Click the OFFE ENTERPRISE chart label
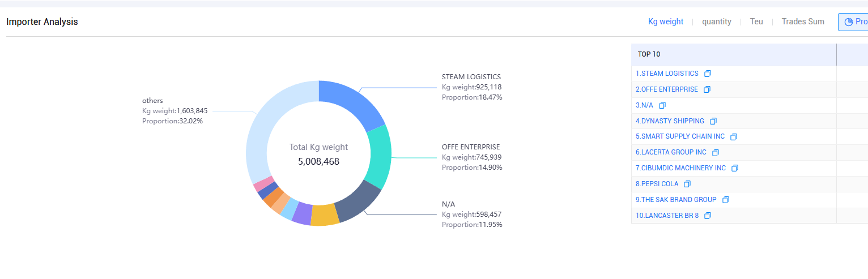Image resolution: width=868 pixels, height=279 pixels. click(x=471, y=147)
